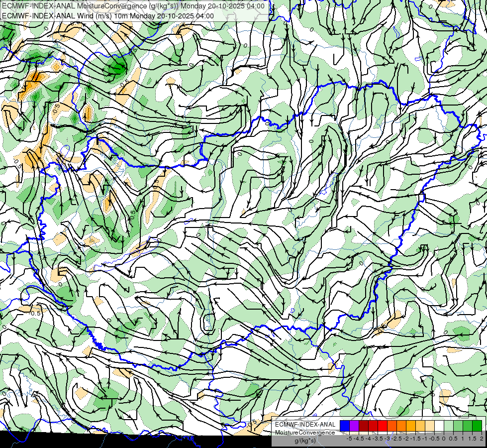The height and width of the screenshot is (448, 487).
Task: Select the medium green legend swatch (1 to 1.5)
Action: click(x=468, y=426)
